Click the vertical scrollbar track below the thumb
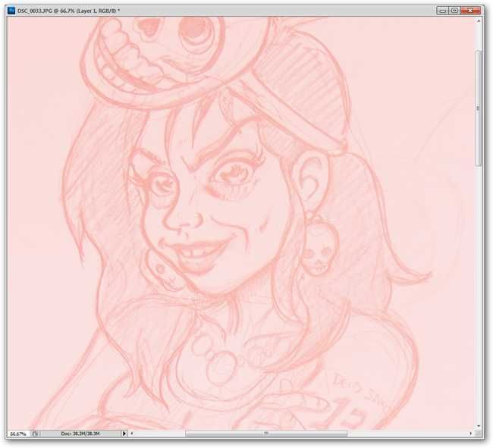The width and height of the screenshot is (493, 448). pyautogui.click(x=479, y=294)
